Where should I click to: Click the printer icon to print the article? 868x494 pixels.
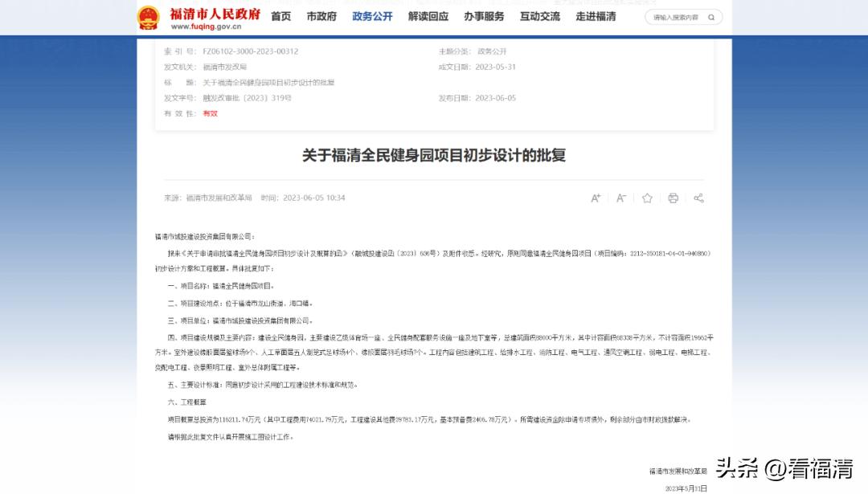[673, 198]
